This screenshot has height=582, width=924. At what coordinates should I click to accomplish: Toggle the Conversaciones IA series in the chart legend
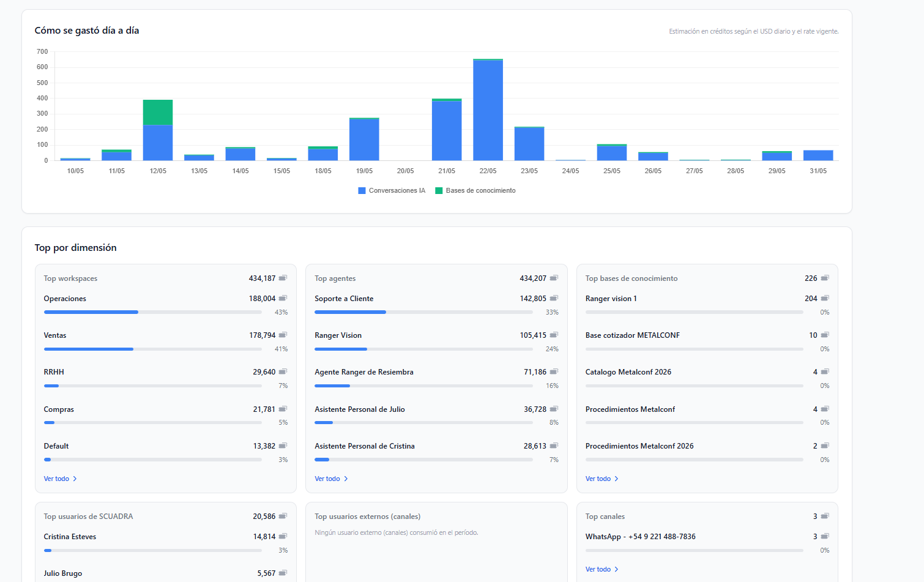[x=392, y=190]
